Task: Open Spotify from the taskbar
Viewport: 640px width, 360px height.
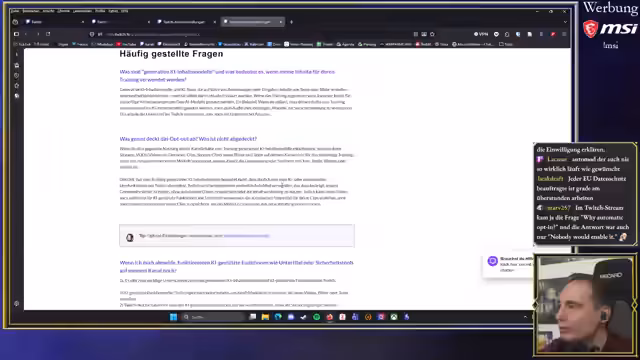Action: [x=316, y=317]
